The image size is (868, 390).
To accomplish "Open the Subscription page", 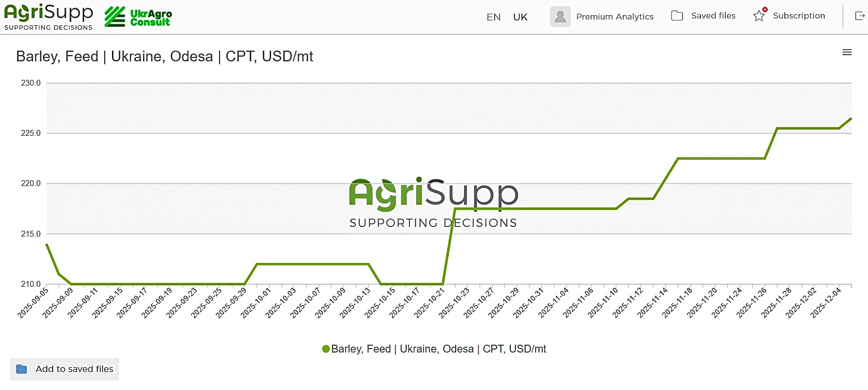I will pos(798,16).
